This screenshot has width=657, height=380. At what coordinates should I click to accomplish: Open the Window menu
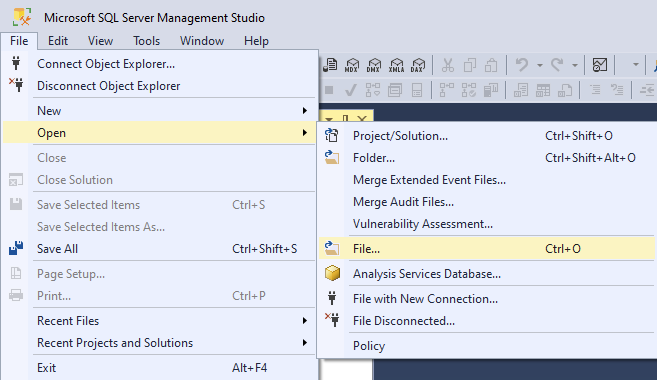[202, 41]
